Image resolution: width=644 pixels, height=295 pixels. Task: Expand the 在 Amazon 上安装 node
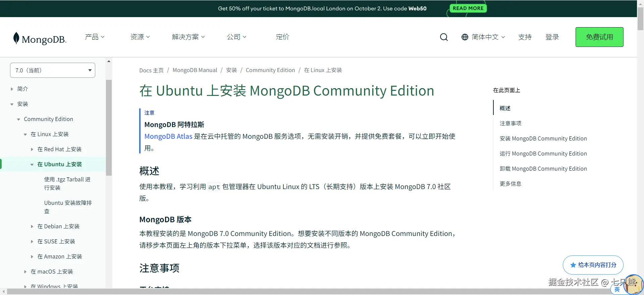tap(32, 256)
